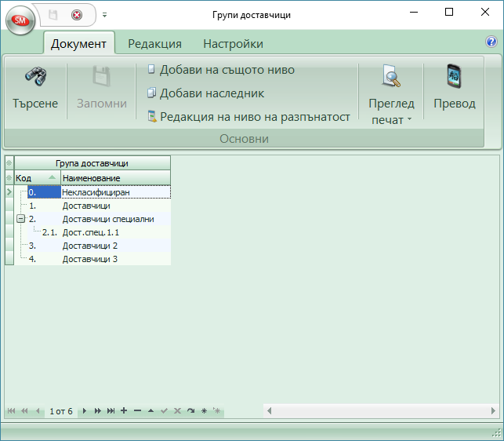Collapse the Доставчици специални tree node

(20, 219)
